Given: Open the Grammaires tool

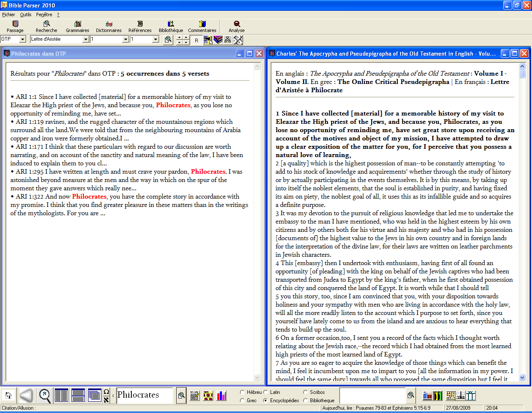Looking at the screenshot, I should pos(77,27).
